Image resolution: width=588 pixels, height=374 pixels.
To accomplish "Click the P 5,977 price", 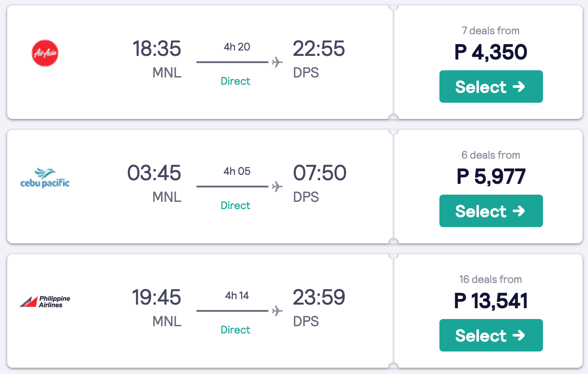I will 491,176.
